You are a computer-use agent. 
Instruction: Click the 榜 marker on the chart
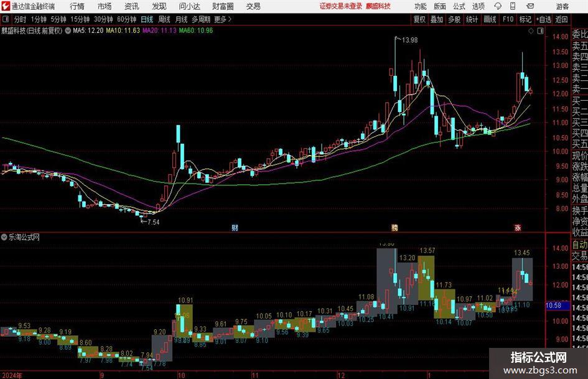coord(394,227)
